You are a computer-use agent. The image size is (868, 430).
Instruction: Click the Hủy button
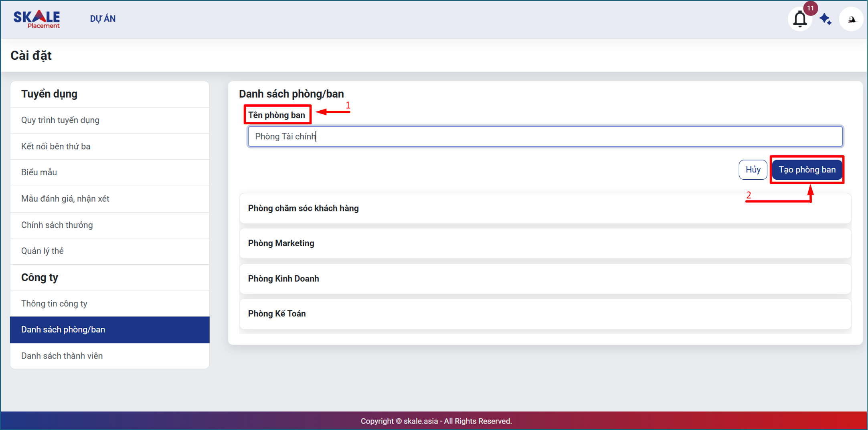click(753, 170)
